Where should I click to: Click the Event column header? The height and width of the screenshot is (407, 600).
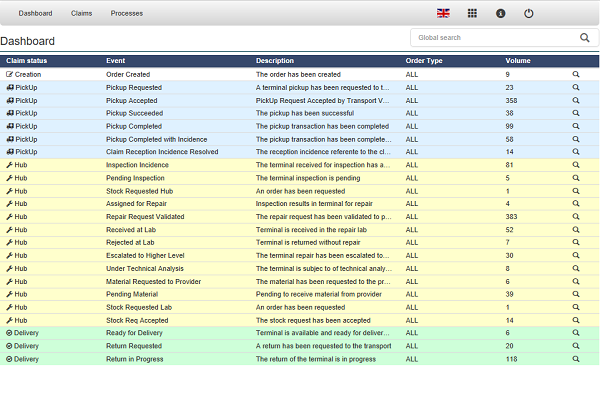click(x=116, y=61)
